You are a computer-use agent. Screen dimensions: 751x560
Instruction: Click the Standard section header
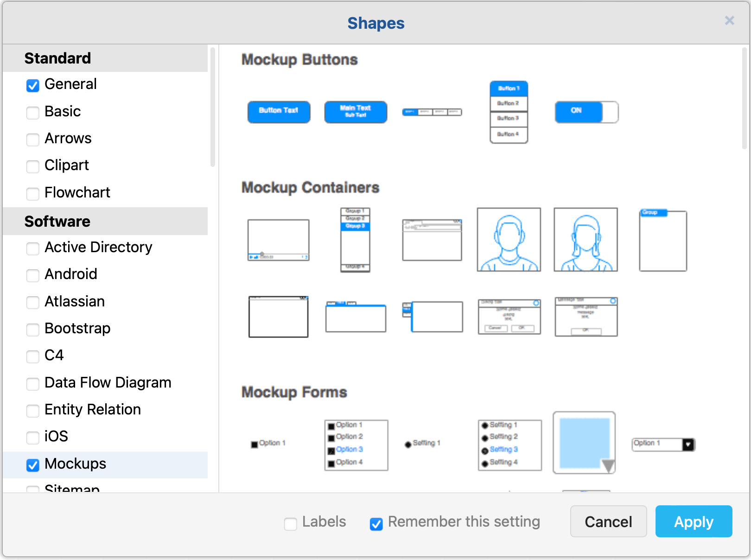tap(57, 58)
